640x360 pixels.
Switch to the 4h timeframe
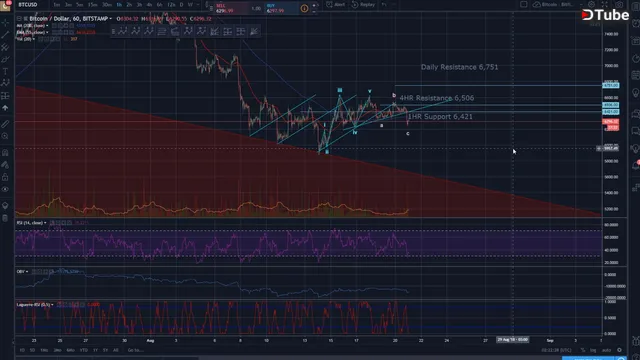tap(149, 5)
